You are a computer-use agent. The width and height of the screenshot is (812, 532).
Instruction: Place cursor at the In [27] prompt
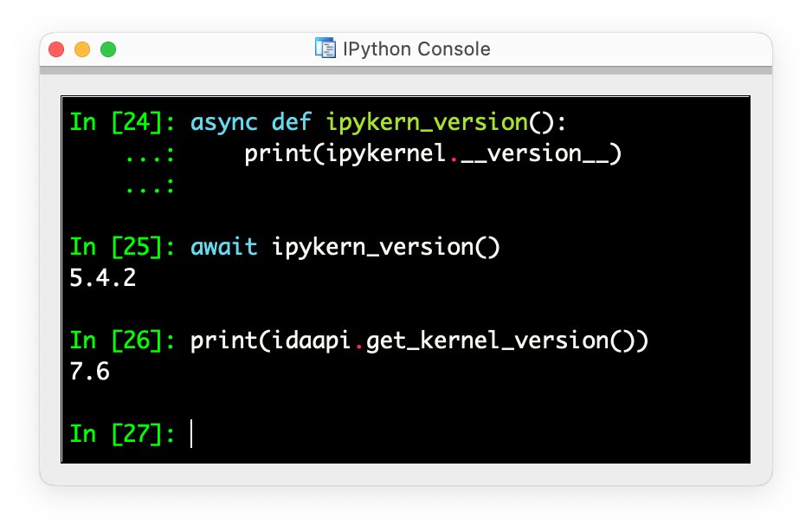[192, 433]
